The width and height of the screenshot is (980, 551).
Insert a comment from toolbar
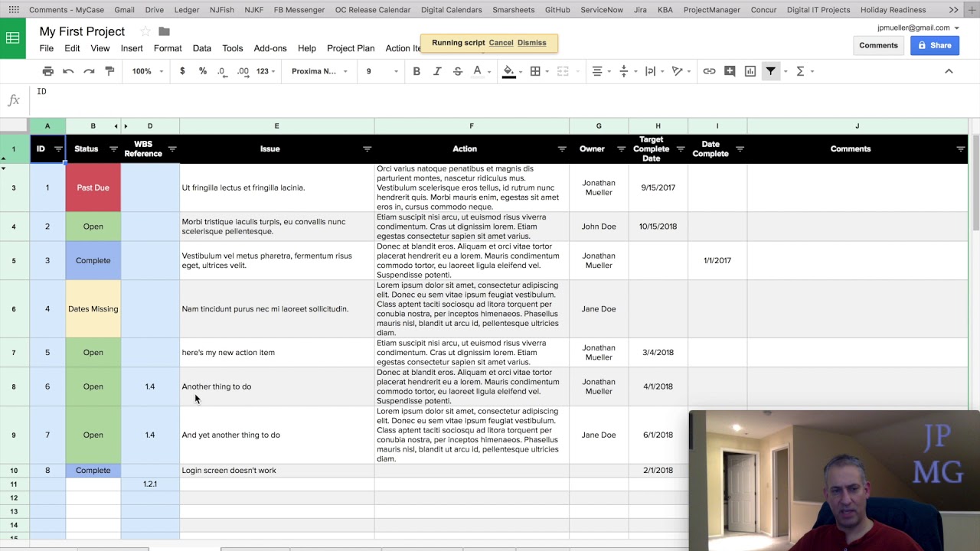(730, 71)
